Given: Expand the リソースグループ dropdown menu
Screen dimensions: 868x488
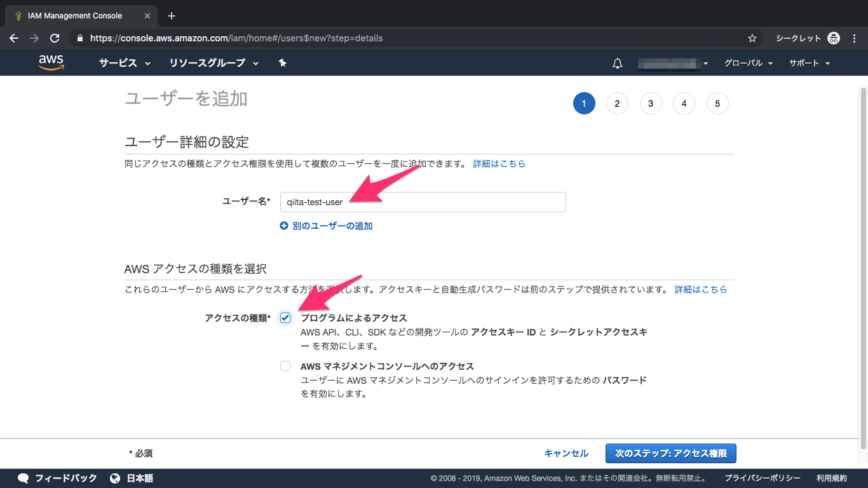Looking at the screenshot, I should pos(214,63).
